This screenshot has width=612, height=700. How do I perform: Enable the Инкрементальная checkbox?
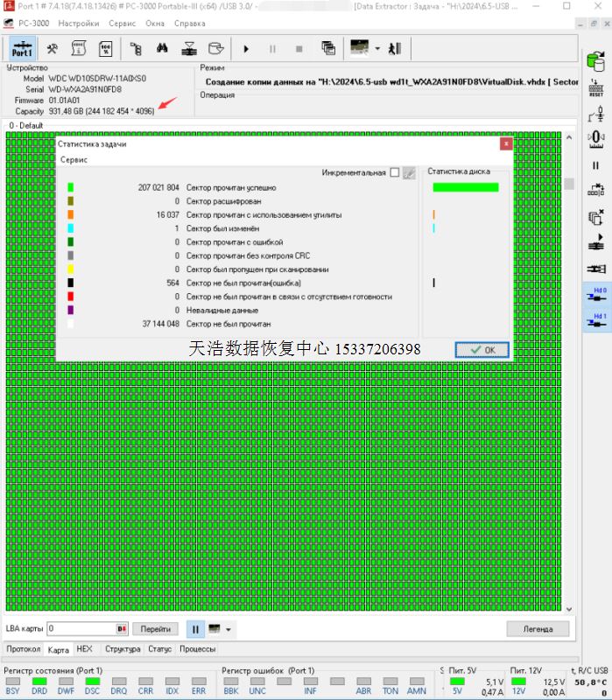(395, 172)
